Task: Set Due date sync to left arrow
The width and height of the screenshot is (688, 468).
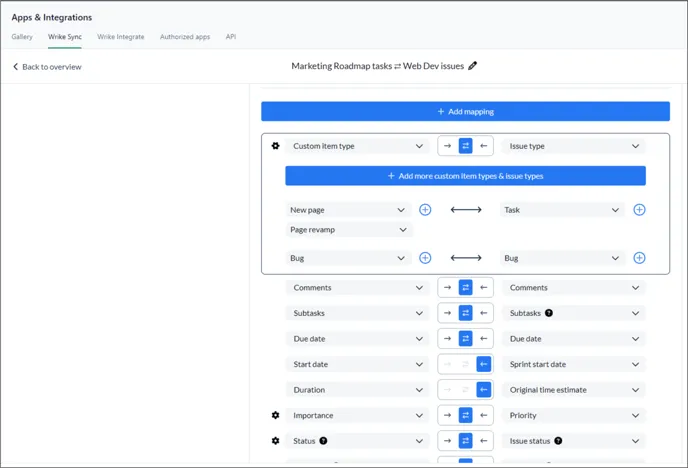Action: tap(484, 338)
